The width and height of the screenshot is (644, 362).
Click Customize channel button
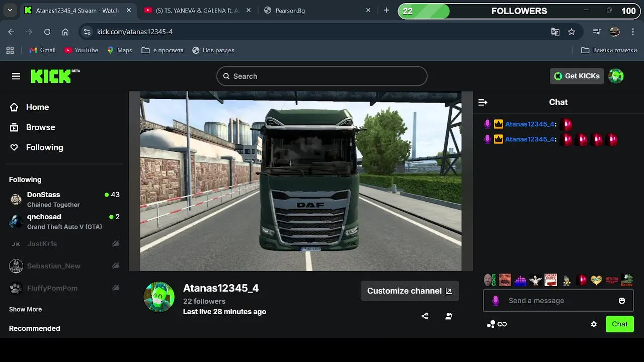pyautogui.click(x=410, y=291)
